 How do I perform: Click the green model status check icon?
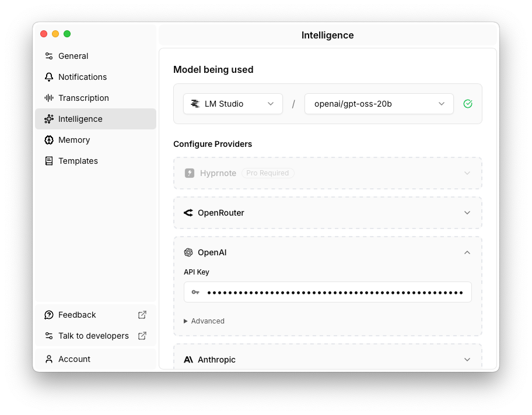click(468, 104)
